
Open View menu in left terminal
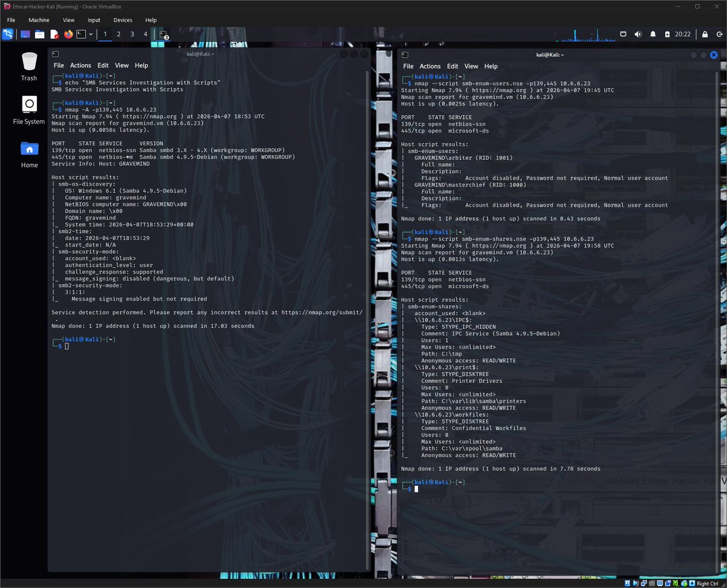click(122, 65)
